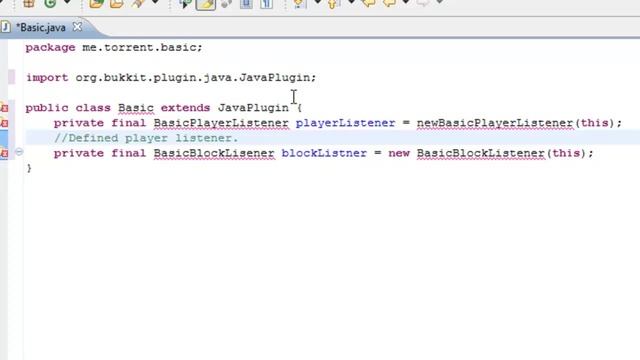Click the 'import' keyword

47,78
